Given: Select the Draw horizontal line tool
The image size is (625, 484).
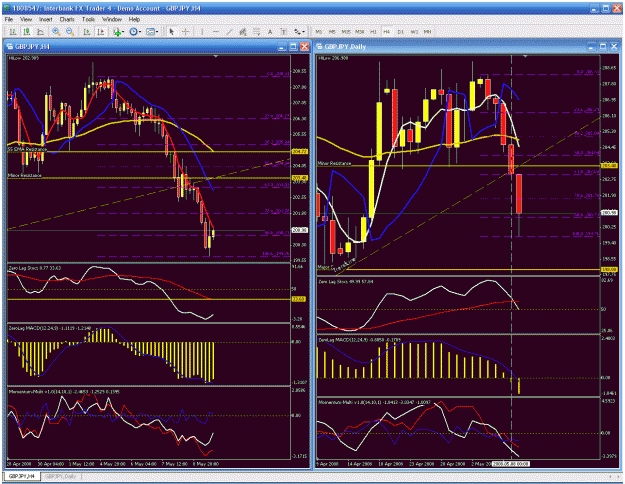Looking at the screenshot, I should click(216, 32).
